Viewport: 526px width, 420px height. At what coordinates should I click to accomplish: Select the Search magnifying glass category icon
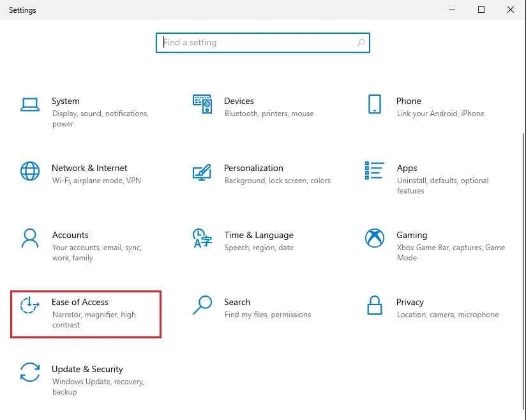(202, 305)
